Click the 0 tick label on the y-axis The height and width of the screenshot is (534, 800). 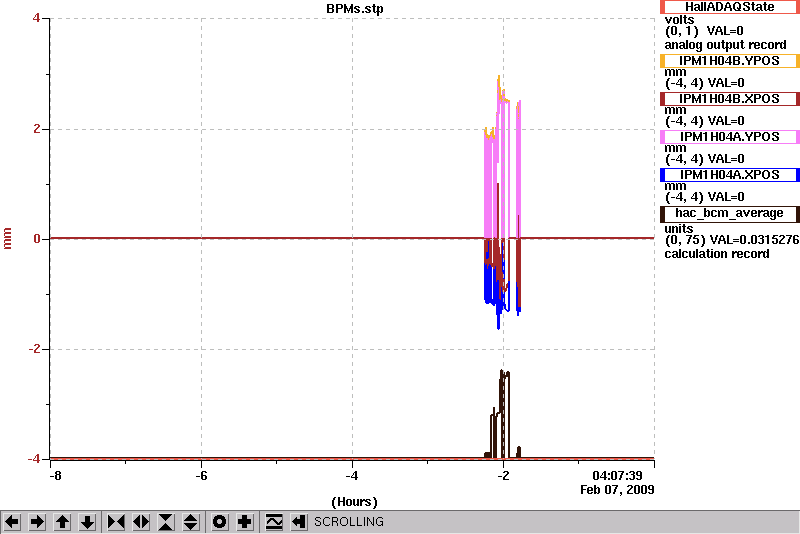click(36, 239)
